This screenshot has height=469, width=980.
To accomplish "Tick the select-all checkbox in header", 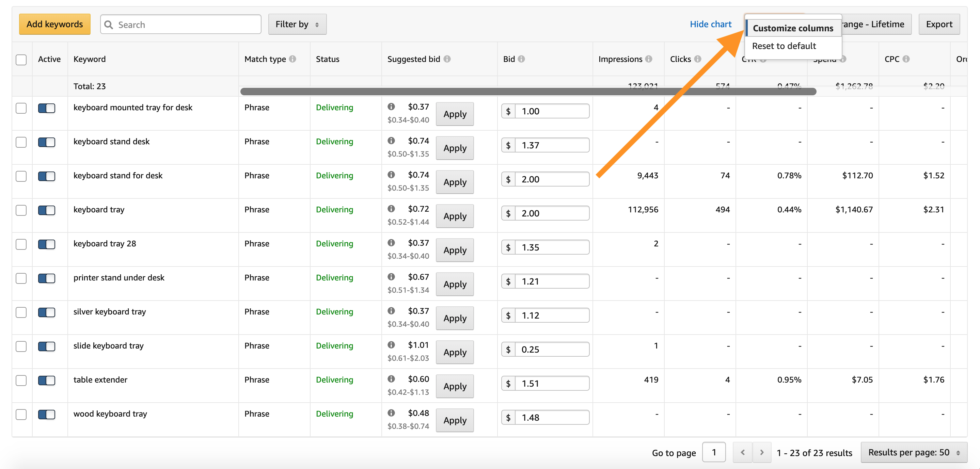I will [x=21, y=60].
